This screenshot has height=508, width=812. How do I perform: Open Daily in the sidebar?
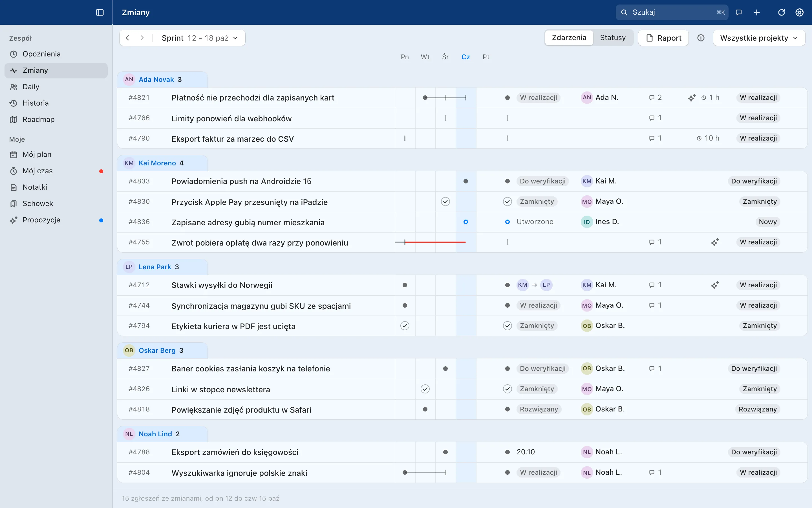[x=56, y=87]
